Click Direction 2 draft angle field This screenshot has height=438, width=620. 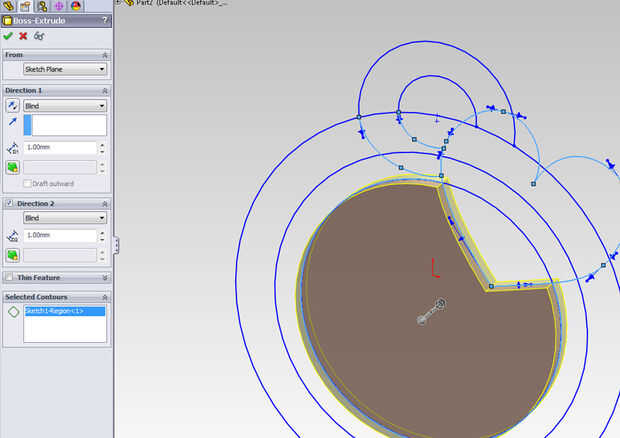coord(60,255)
